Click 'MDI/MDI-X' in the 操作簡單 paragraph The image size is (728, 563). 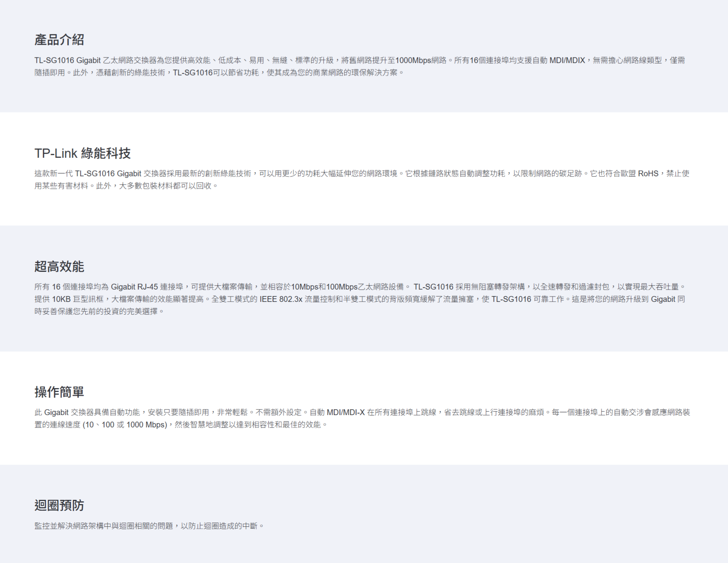click(345, 412)
